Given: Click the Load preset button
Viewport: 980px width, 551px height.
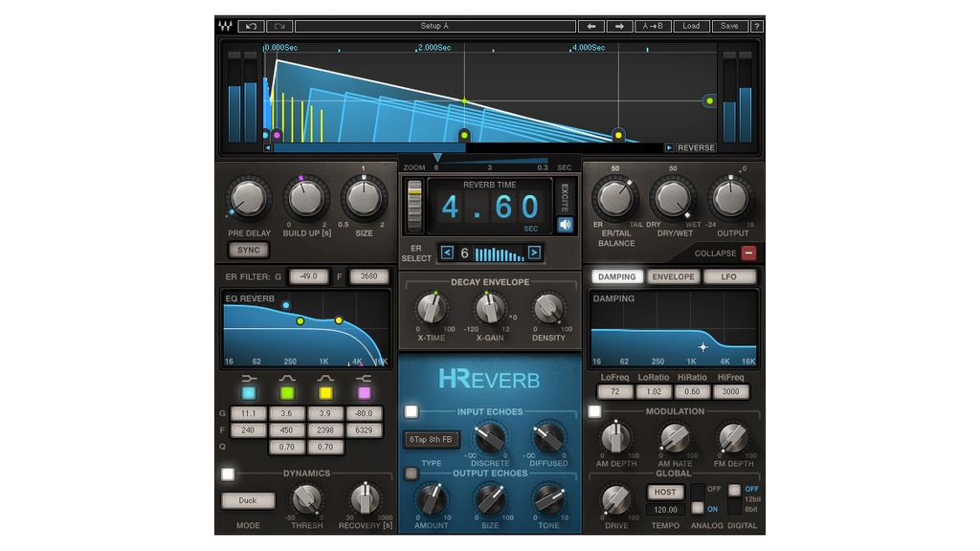Looking at the screenshot, I should pos(690,26).
